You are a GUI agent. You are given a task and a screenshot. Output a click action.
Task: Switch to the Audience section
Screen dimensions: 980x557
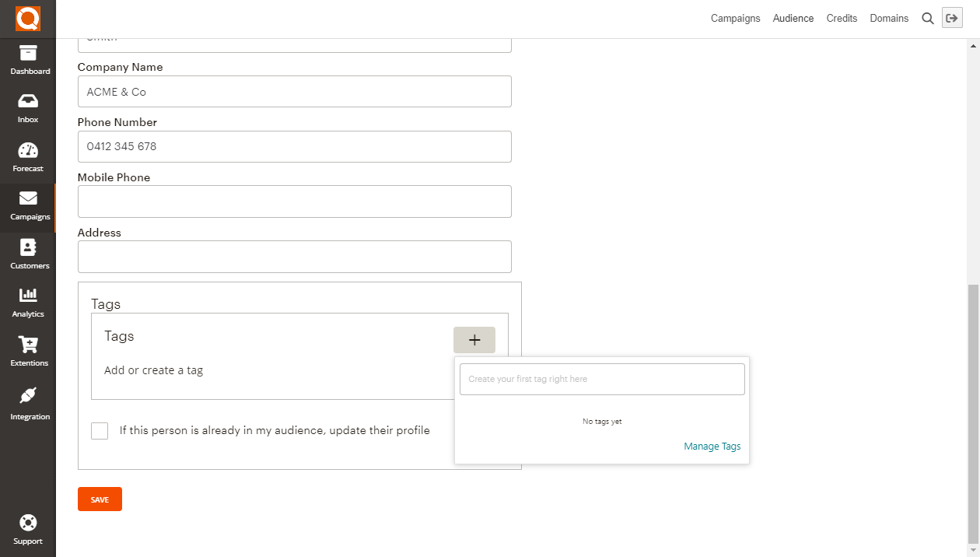793,18
